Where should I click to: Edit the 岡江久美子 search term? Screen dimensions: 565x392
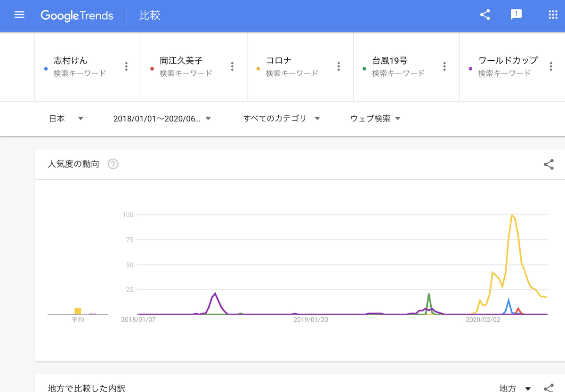coord(181,61)
